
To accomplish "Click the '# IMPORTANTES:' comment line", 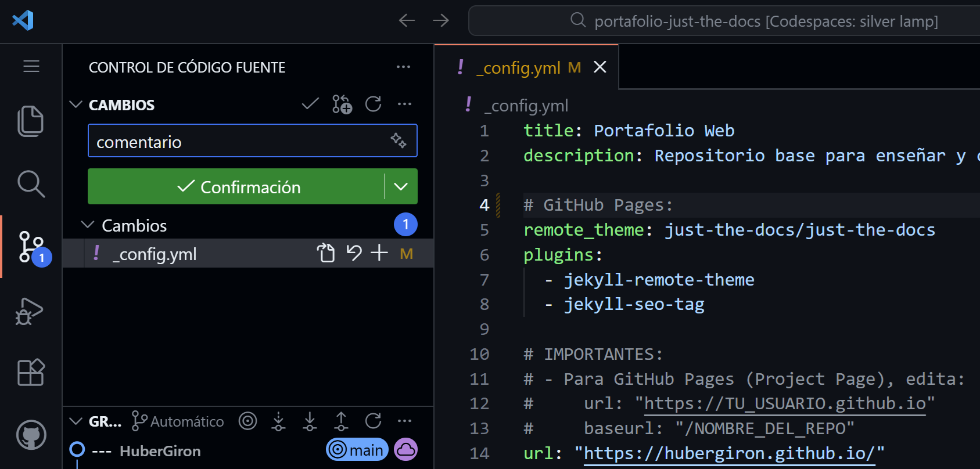I will (593, 354).
